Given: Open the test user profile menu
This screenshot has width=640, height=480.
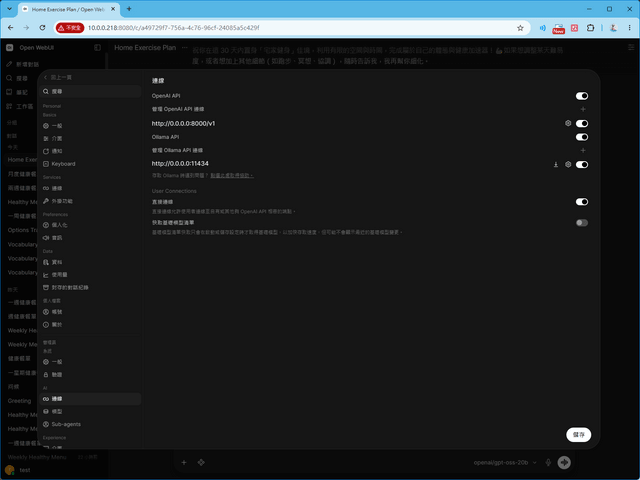Looking at the screenshot, I should coord(18,470).
